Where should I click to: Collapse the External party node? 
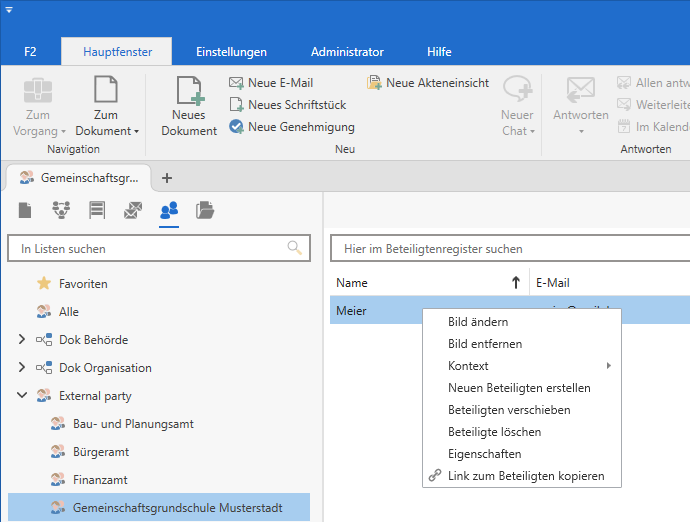[22, 396]
